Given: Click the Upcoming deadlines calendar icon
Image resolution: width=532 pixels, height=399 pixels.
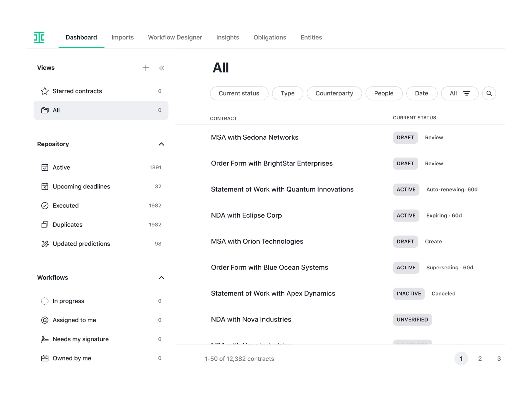Looking at the screenshot, I should [x=45, y=187].
